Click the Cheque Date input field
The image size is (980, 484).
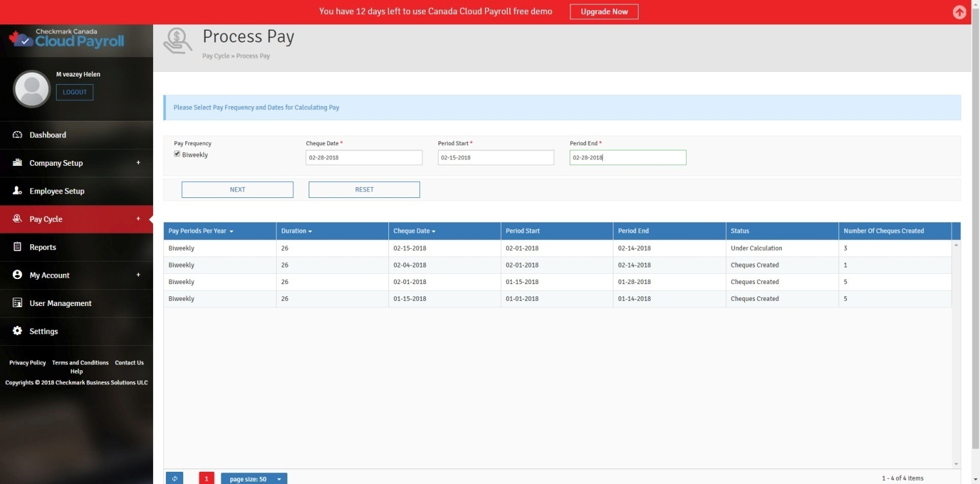(363, 157)
